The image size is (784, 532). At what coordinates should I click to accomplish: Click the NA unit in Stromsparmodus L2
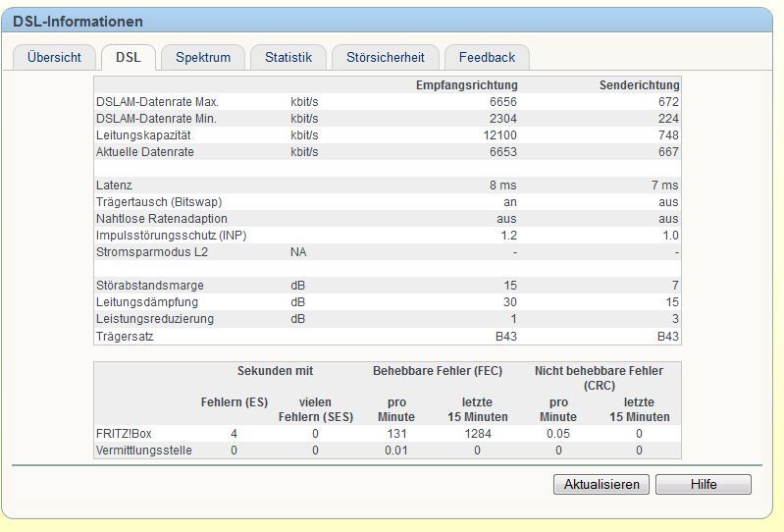[298, 252]
